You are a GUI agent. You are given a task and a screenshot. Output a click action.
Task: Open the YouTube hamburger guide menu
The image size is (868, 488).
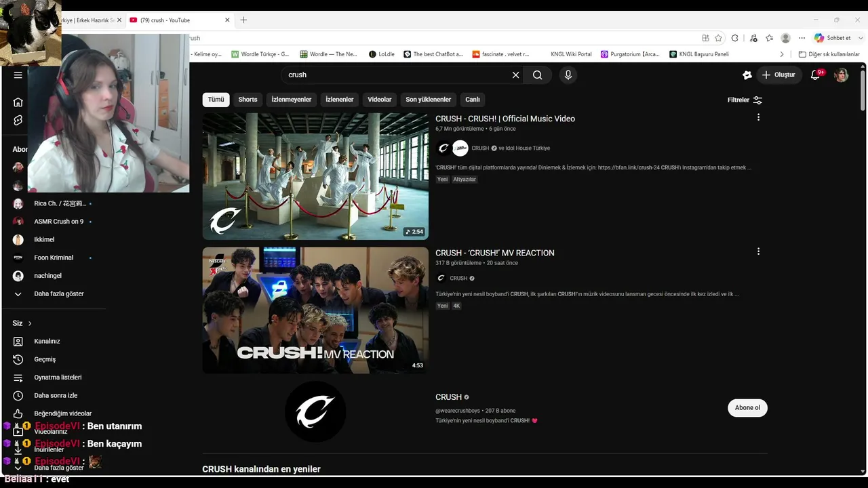[x=18, y=75]
